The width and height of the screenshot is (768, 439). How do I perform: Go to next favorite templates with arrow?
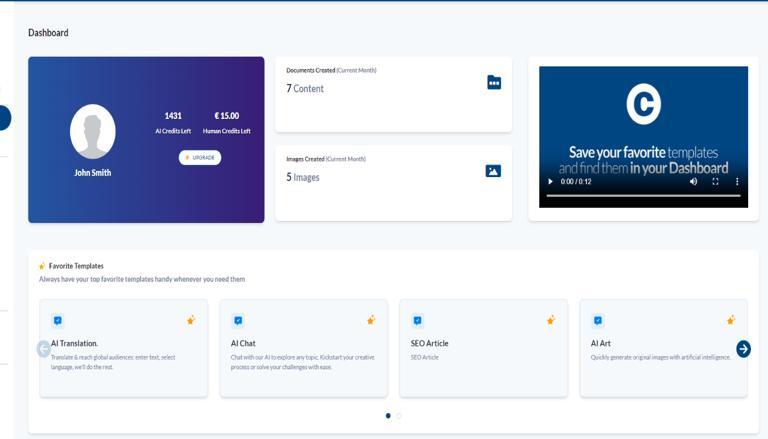(743, 349)
